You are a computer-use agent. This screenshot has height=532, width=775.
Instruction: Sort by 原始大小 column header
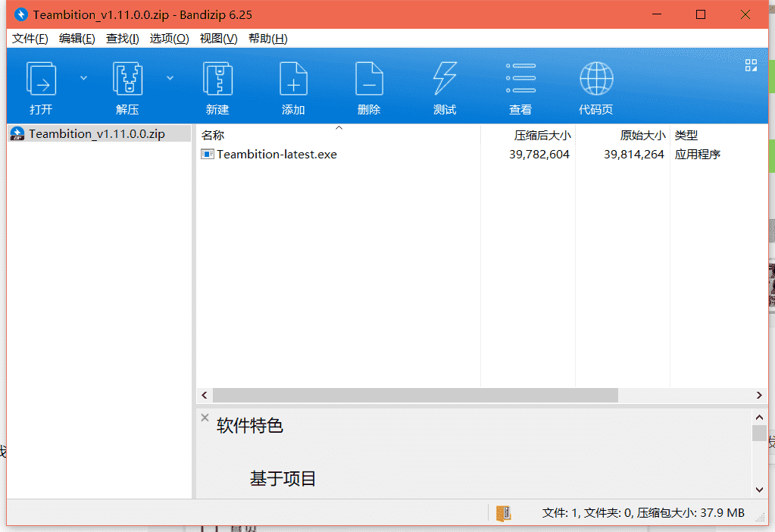pyautogui.click(x=623, y=135)
